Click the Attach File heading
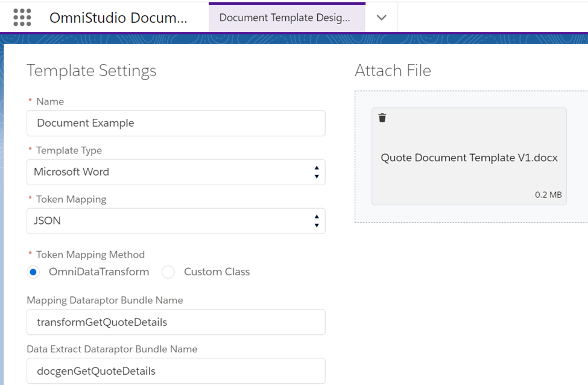This screenshot has height=385, width=588. [393, 71]
